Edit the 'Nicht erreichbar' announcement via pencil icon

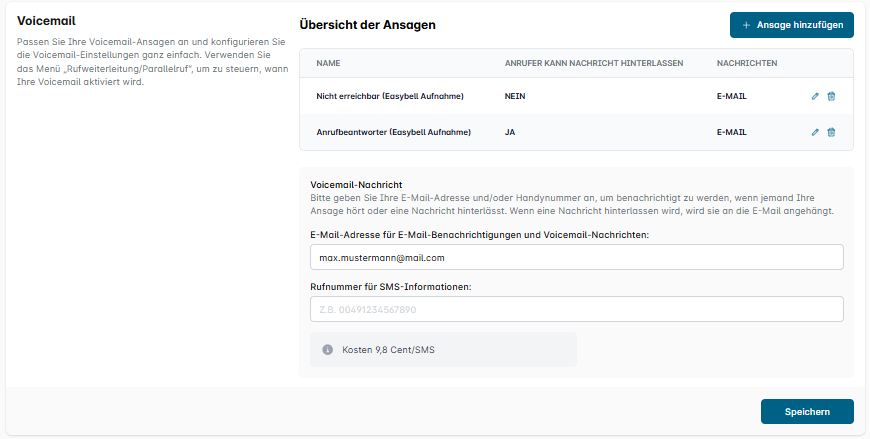click(815, 97)
